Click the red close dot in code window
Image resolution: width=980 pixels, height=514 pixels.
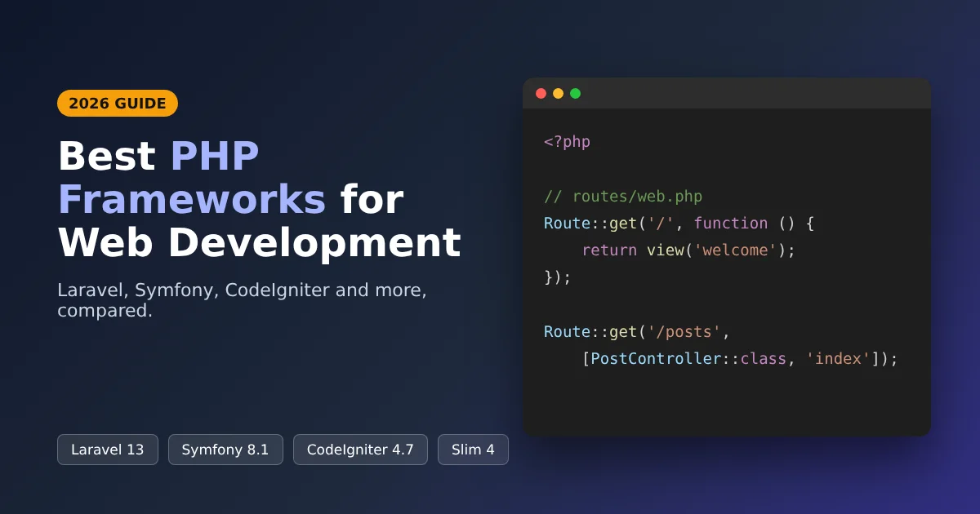tap(541, 93)
